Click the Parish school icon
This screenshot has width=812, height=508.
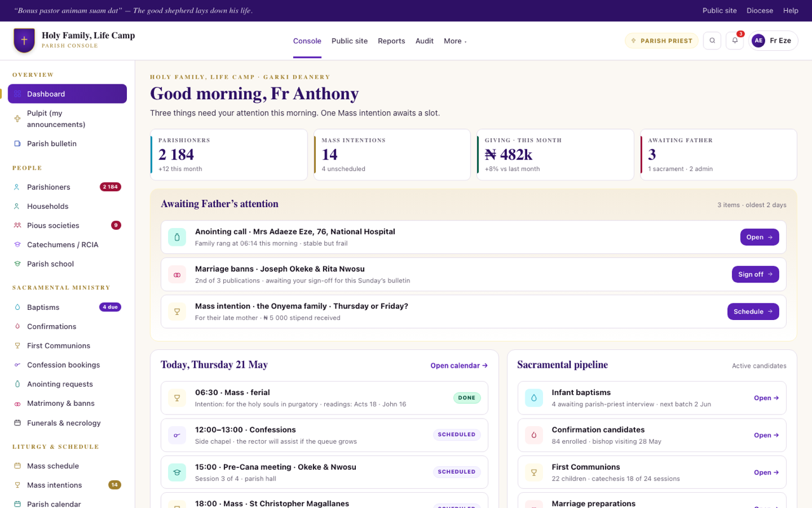[x=18, y=264]
